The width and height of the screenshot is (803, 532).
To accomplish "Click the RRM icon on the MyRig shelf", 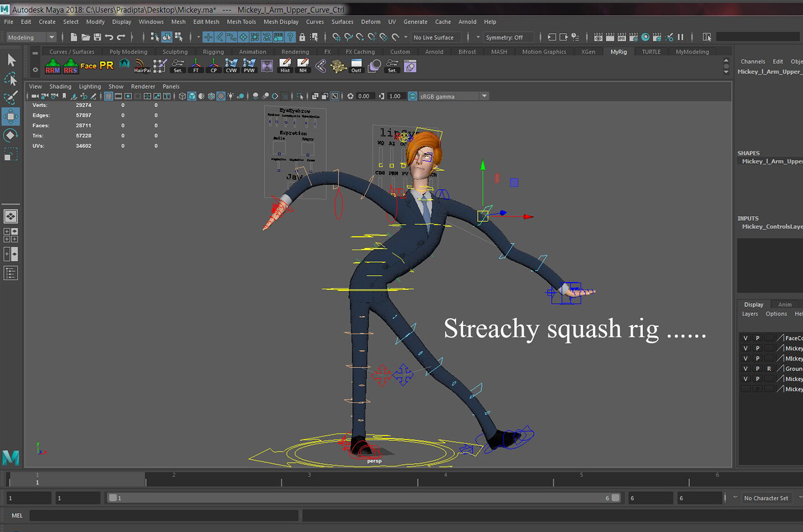I will tap(52, 66).
